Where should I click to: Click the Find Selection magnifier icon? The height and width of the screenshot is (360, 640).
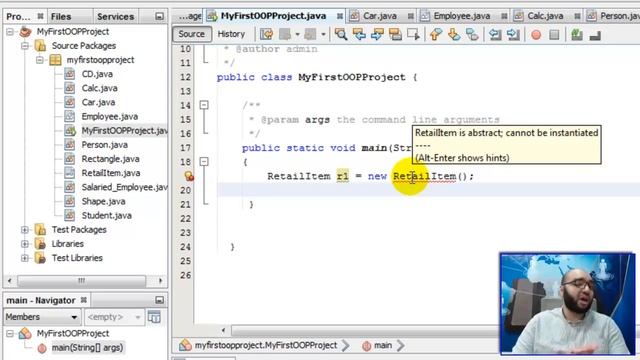[x=341, y=34]
